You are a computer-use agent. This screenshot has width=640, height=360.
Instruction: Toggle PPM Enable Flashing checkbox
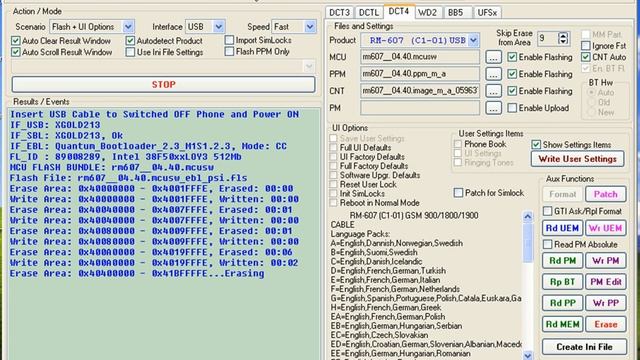click(512, 74)
